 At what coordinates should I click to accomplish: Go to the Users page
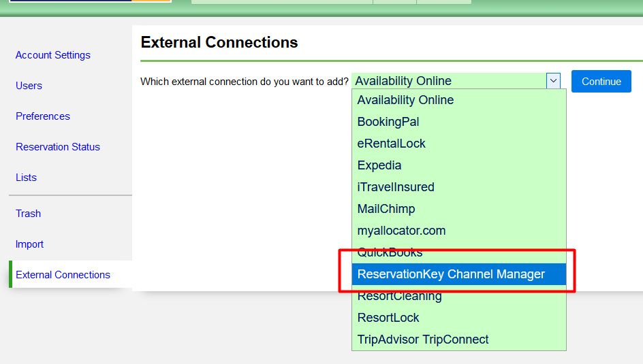click(x=29, y=86)
